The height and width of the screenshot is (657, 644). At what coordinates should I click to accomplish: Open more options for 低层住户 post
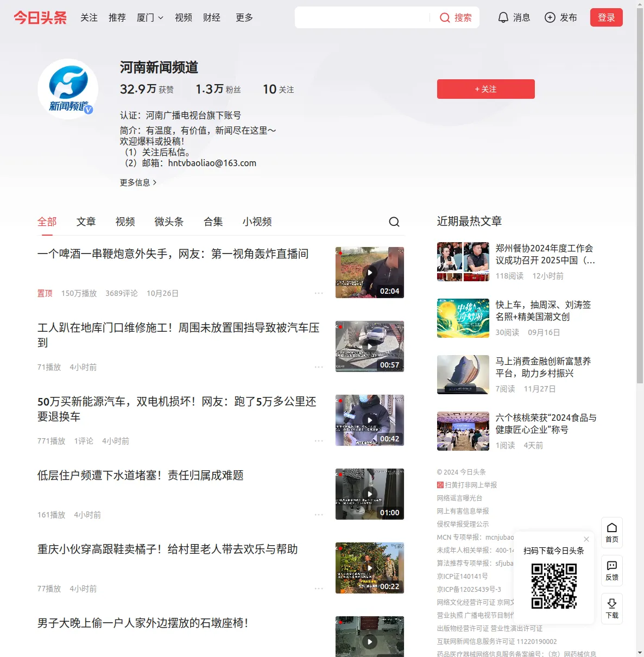coord(319,515)
